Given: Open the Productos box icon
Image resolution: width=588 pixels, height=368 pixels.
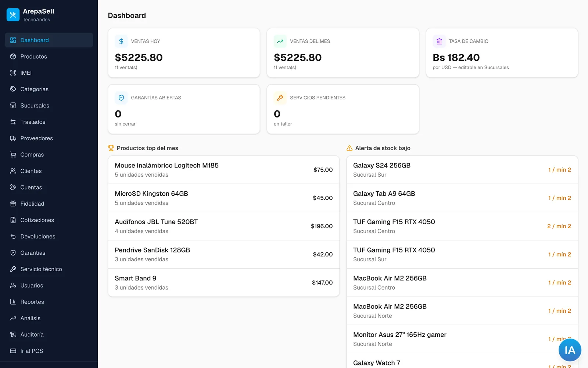Looking at the screenshot, I should click(x=13, y=56).
